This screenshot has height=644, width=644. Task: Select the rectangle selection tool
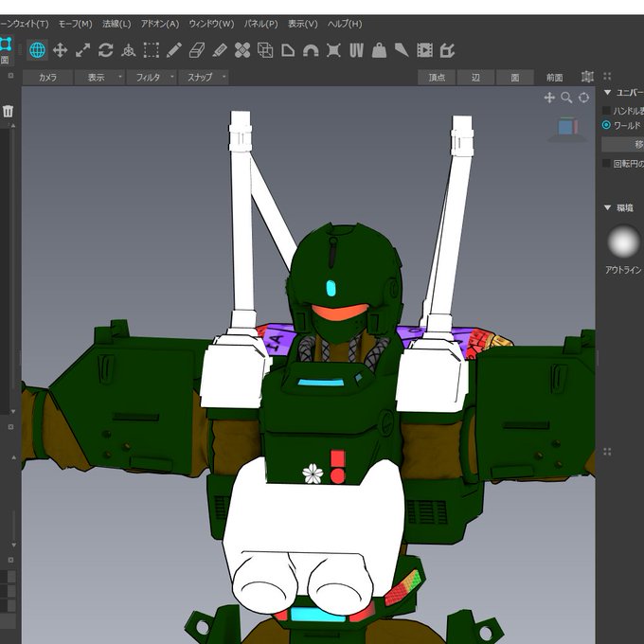152,50
